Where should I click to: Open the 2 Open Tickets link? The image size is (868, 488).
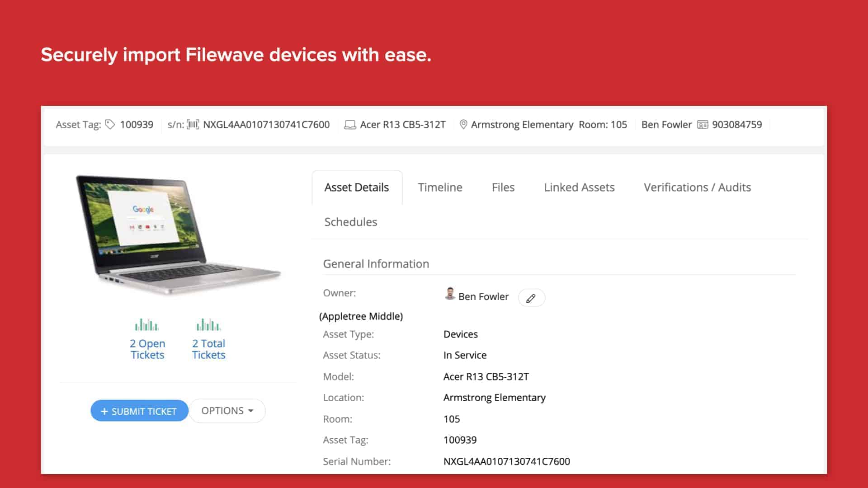point(147,349)
